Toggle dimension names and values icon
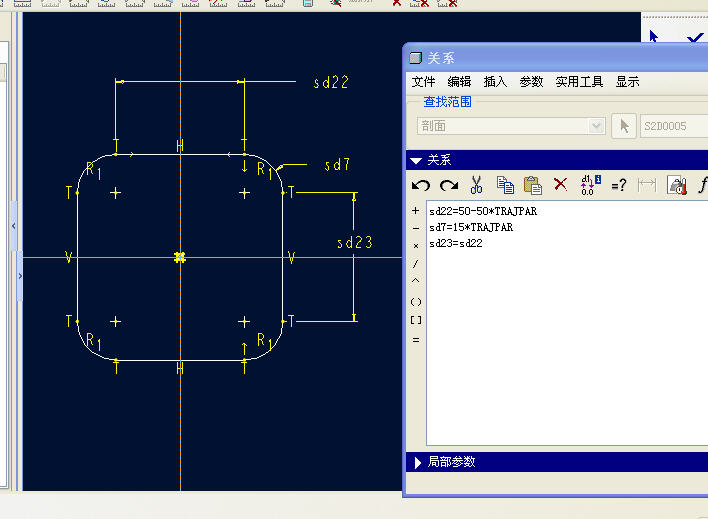The width and height of the screenshot is (708, 519). [590, 185]
